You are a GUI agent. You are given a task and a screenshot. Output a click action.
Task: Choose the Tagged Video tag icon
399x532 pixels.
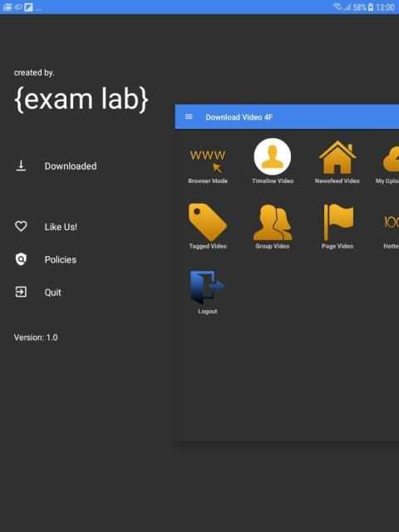(x=207, y=222)
